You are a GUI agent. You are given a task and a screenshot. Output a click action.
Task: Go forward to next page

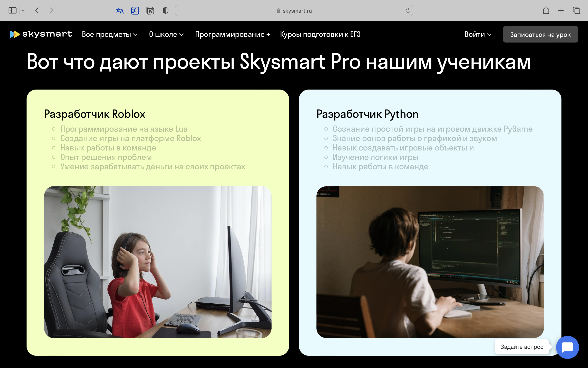pyautogui.click(x=51, y=10)
